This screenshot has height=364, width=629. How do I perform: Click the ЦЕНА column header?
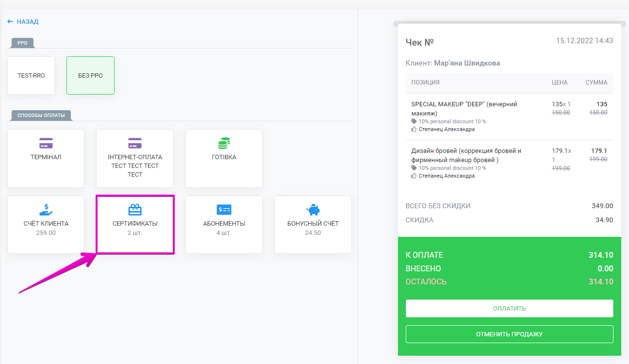[x=560, y=83]
